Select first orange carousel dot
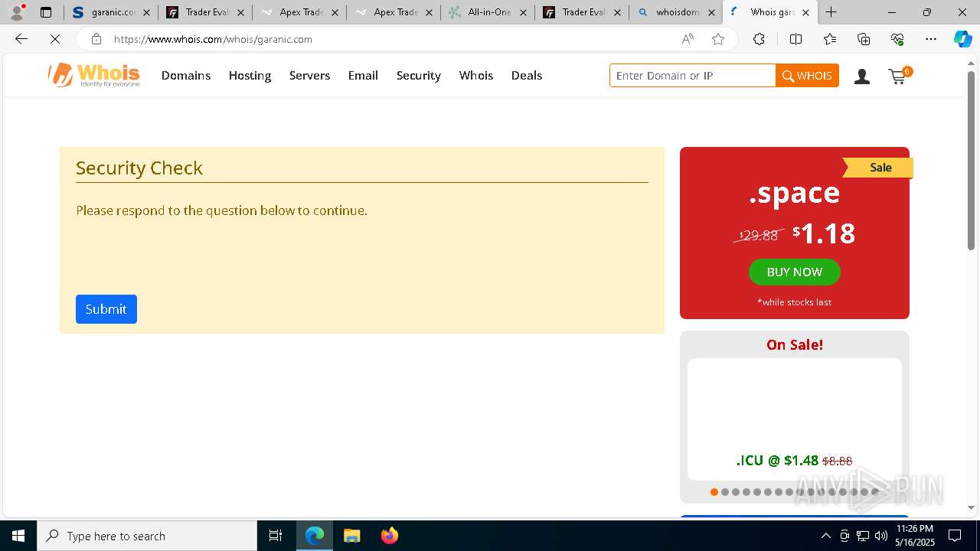Screen dimensions: 980x551 coord(714,492)
